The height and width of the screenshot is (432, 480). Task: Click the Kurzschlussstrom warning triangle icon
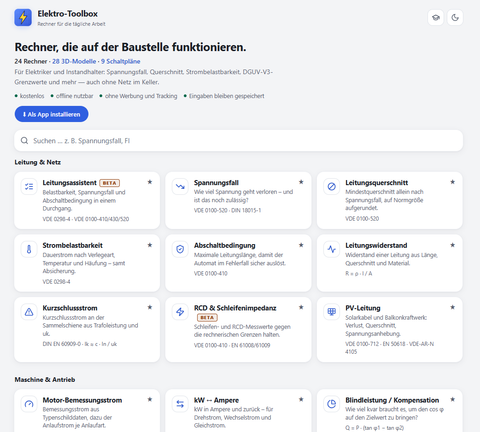tap(29, 312)
